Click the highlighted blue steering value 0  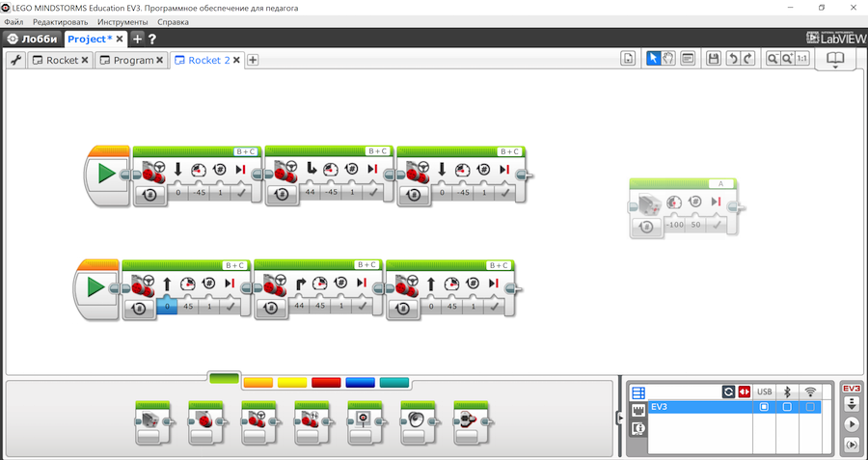[167, 306]
